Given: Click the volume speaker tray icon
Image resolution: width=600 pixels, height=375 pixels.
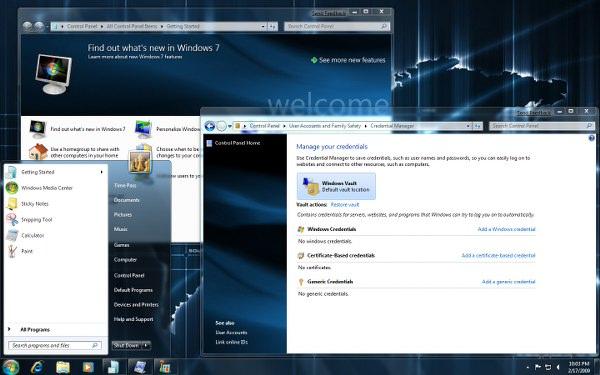Looking at the screenshot, I should pos(558,367).
